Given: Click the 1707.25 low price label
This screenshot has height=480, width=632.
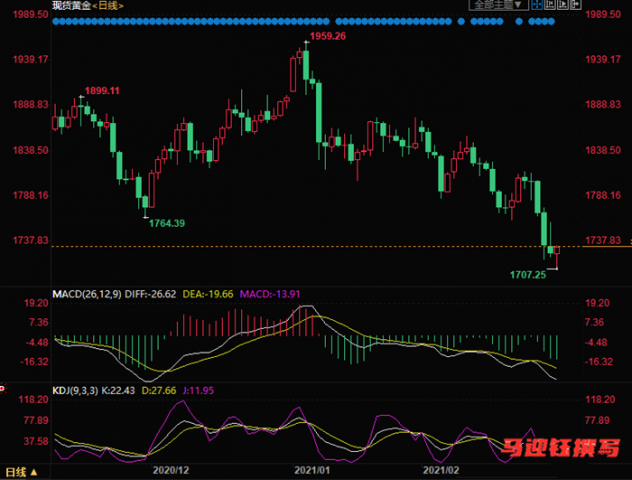Looking at the screenshot, I should [x=528, y=275].
